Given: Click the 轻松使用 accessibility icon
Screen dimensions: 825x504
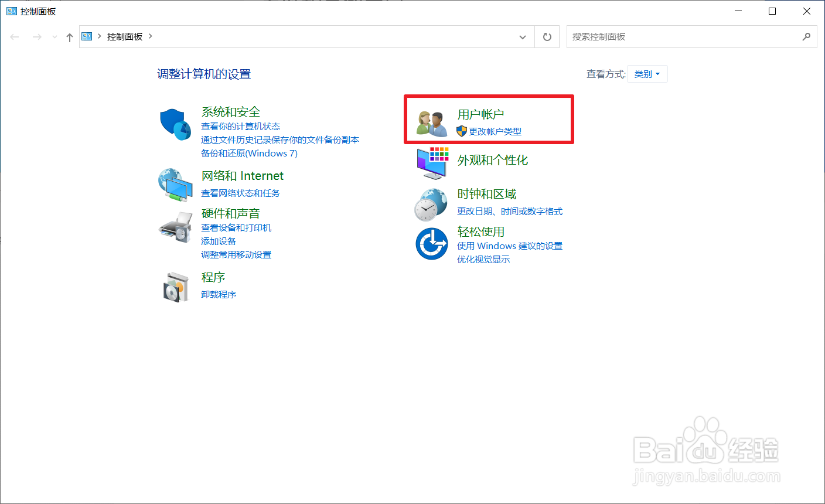Looking at the screenshot, I should pyautogui.click(x=432, y=244).
